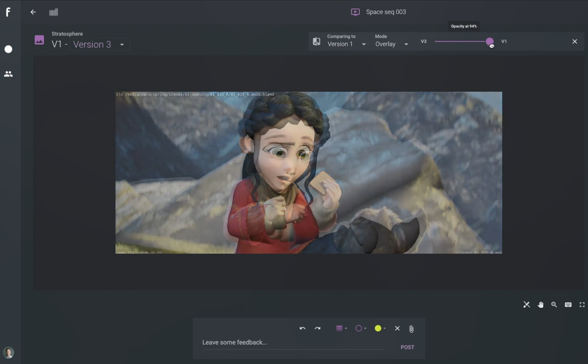Viewport: 588px width, 364px height.
Task: Expand the Comparing to Version 1 dropdown
Action: [x=347, y=44]
